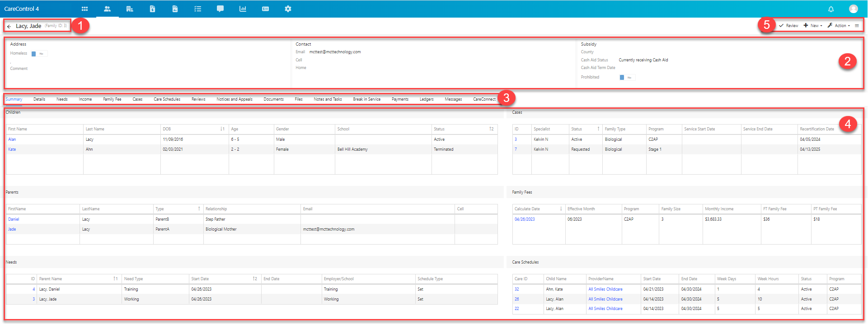Image resolution: width=868 pixels, height=324 pixels.
Task: Open the bar chart reports icon
Action: click(x=243, y=9)
